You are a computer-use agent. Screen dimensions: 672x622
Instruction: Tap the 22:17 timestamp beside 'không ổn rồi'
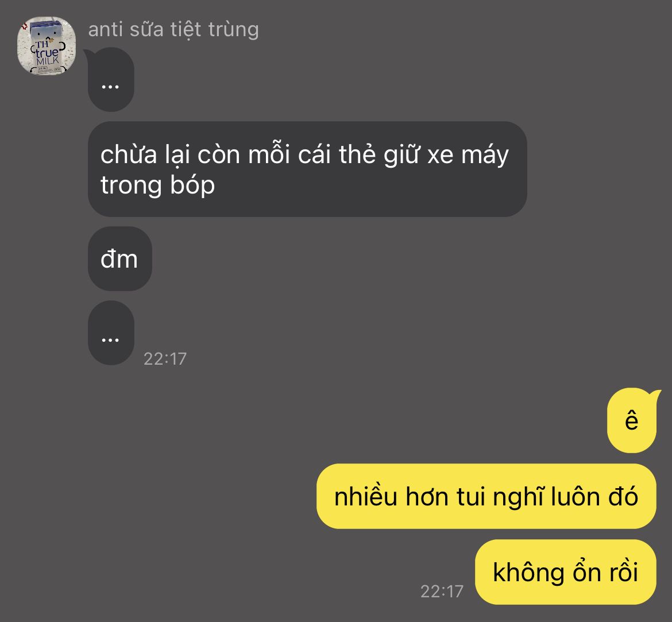coord(442,592)
